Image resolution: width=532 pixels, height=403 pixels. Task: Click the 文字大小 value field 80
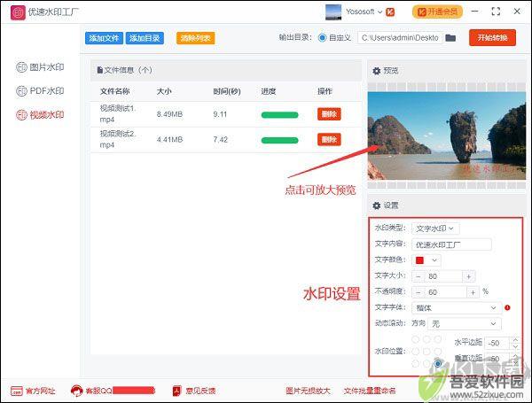tap(443, 276)
